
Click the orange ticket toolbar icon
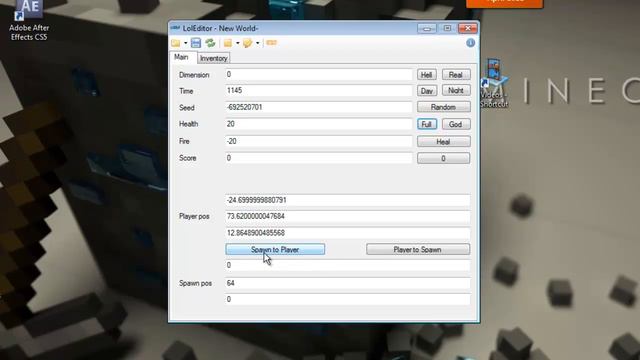(x=271, y=43)
